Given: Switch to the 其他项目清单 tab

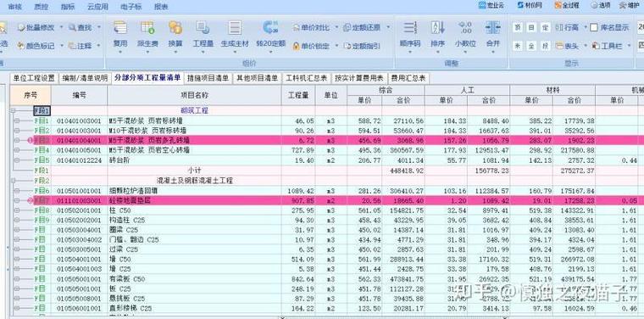Looking at the screenshot, I should pos(258,78).
